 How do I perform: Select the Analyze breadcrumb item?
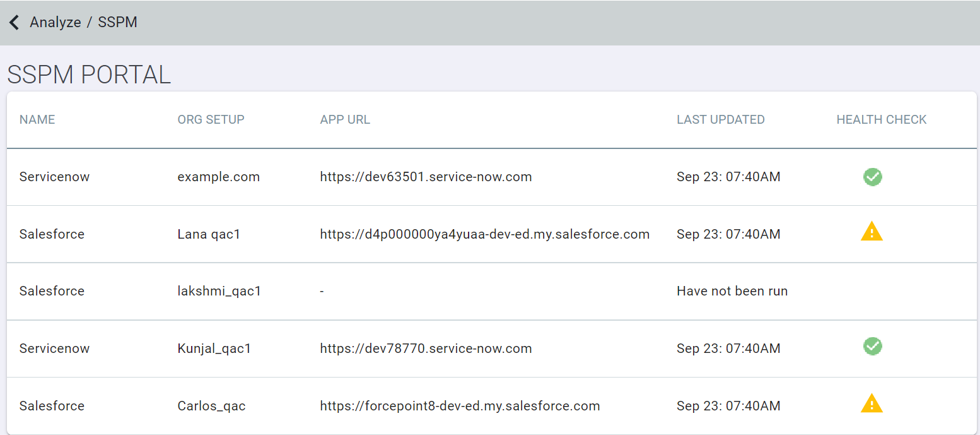tap(55, 23)
